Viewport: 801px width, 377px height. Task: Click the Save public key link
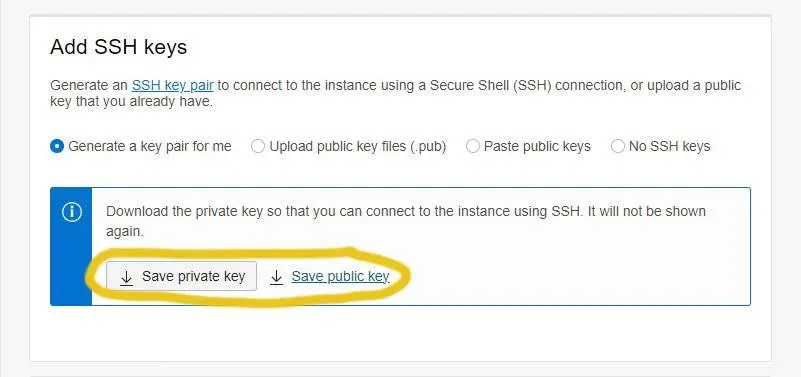[340, 276]
